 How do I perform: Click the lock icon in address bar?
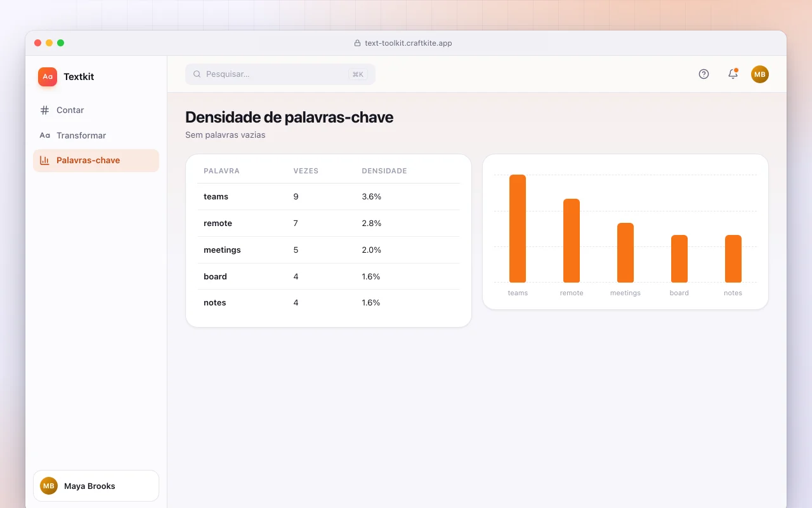tap(357, 43)
